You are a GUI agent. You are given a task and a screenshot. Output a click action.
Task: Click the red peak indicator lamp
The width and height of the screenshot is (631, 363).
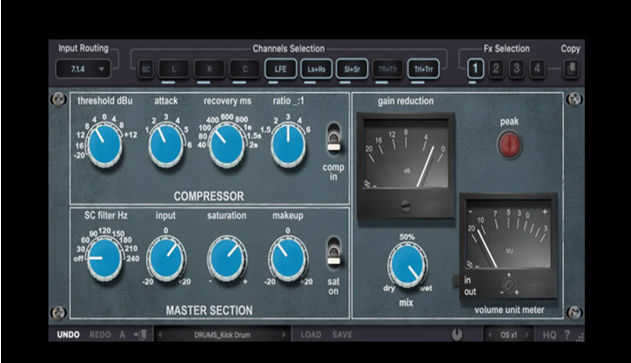[x=509, y=145]
